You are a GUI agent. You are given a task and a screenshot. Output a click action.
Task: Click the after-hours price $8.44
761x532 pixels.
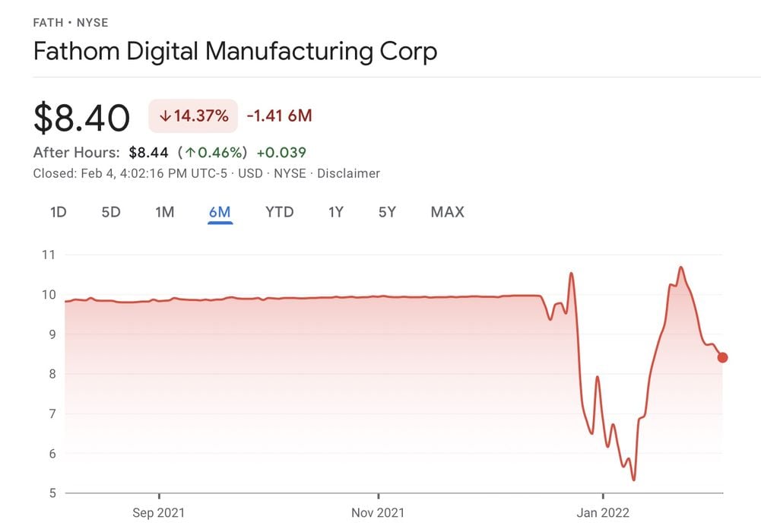click(149, 153)
